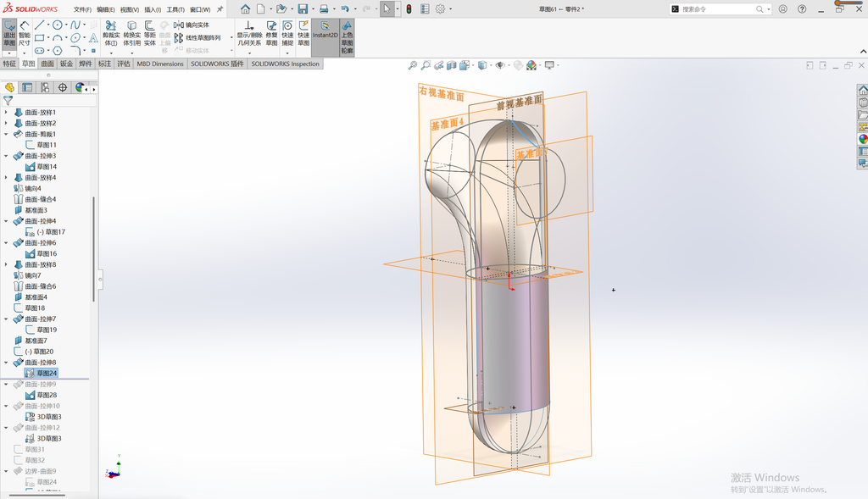This screenshot has height=499, width=868.
Task: Select the Line sketch tool
Action: (39, 25)
